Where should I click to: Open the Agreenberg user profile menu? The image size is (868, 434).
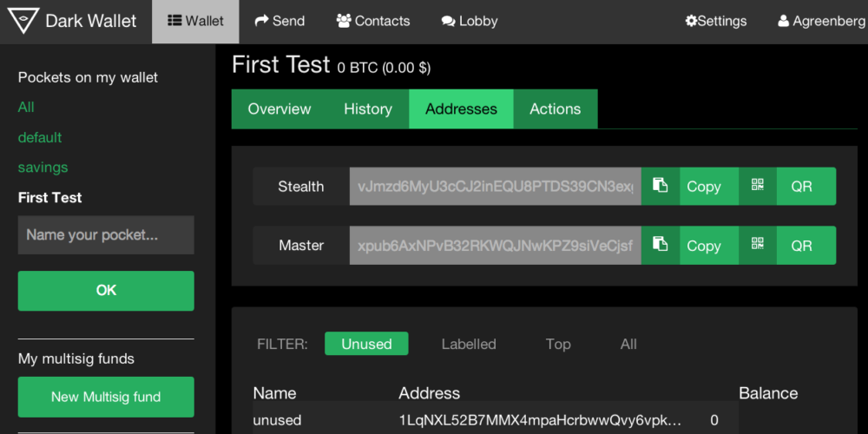point(821,21)
